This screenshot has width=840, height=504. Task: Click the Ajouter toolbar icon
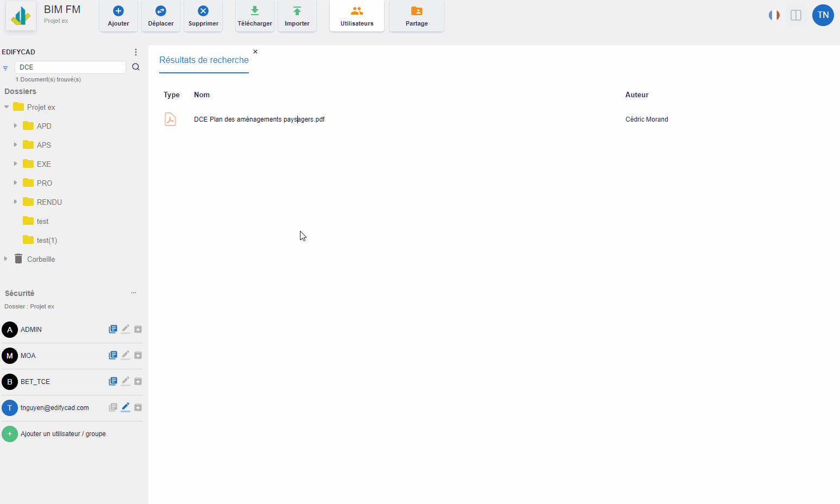118,11
